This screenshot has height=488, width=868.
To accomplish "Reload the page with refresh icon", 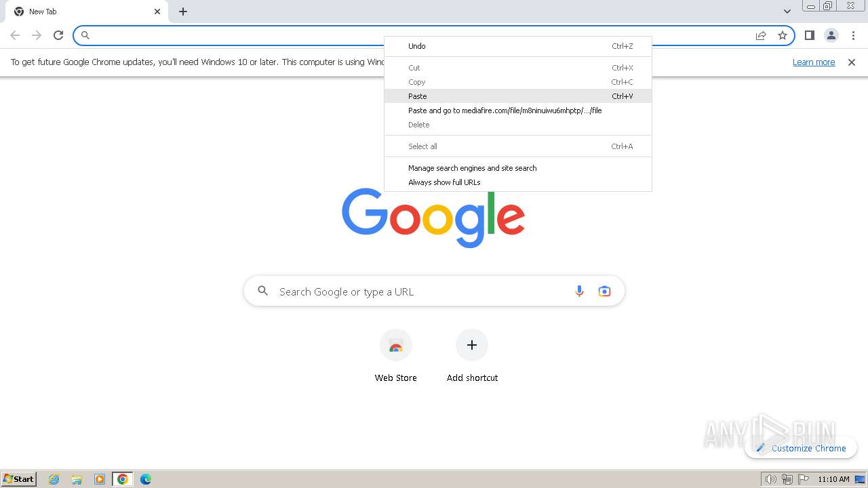I will pos(58,35).
